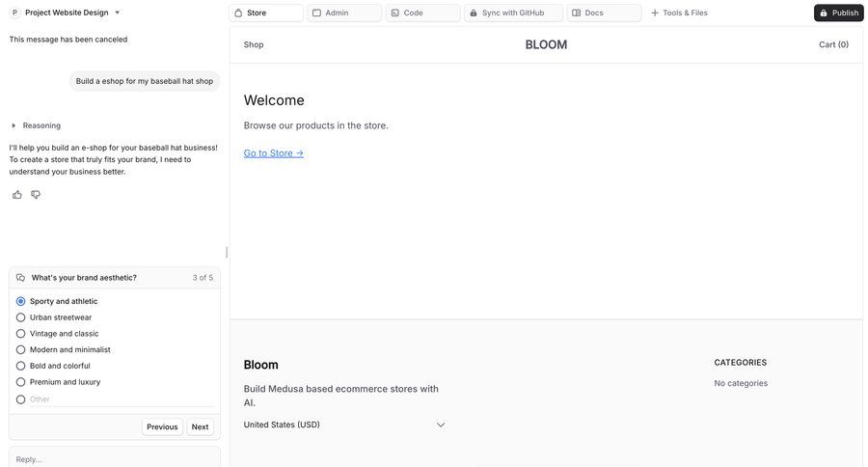Click the thumbs down feedback icon
The width and height of the screenshot is (868, 467).
click(x=36, y=195)
